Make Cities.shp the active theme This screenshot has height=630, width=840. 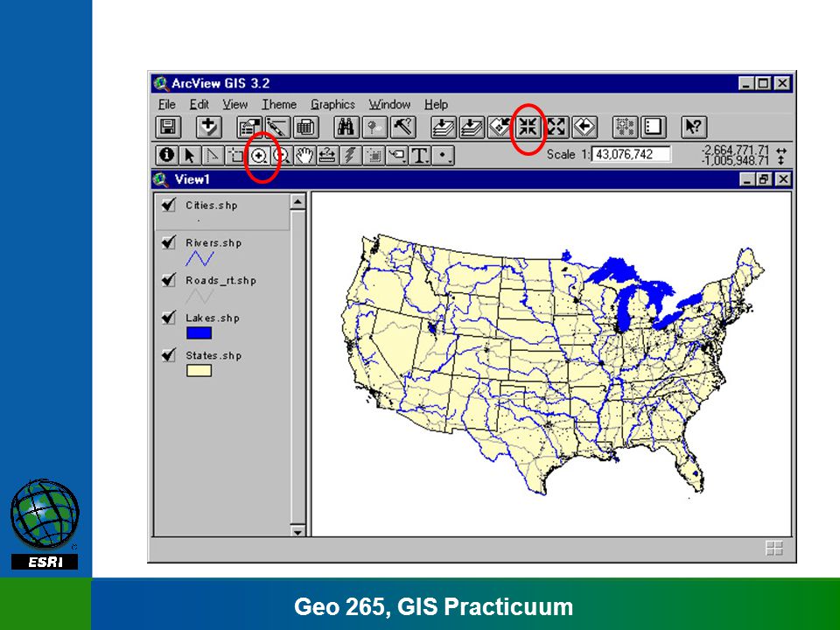pos(212,205)
